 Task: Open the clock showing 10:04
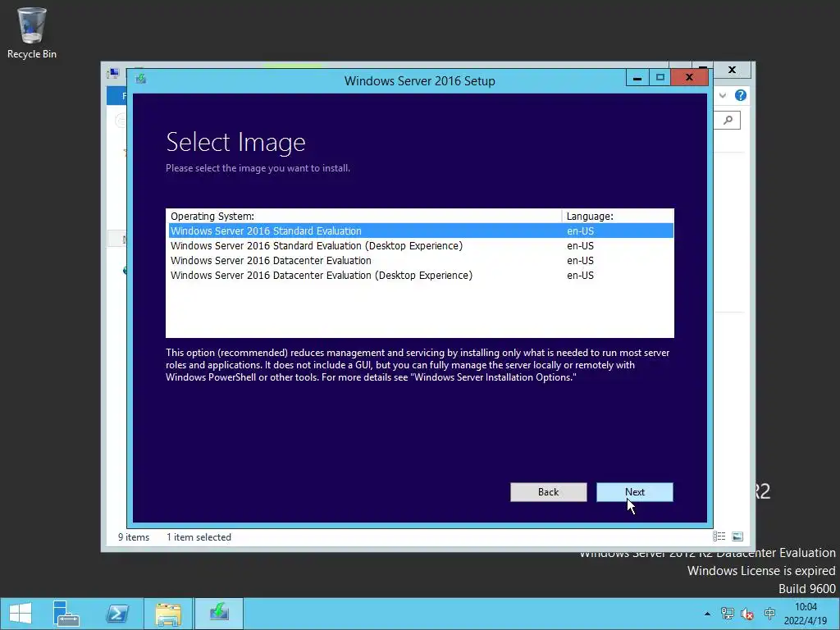pos(806,614)
